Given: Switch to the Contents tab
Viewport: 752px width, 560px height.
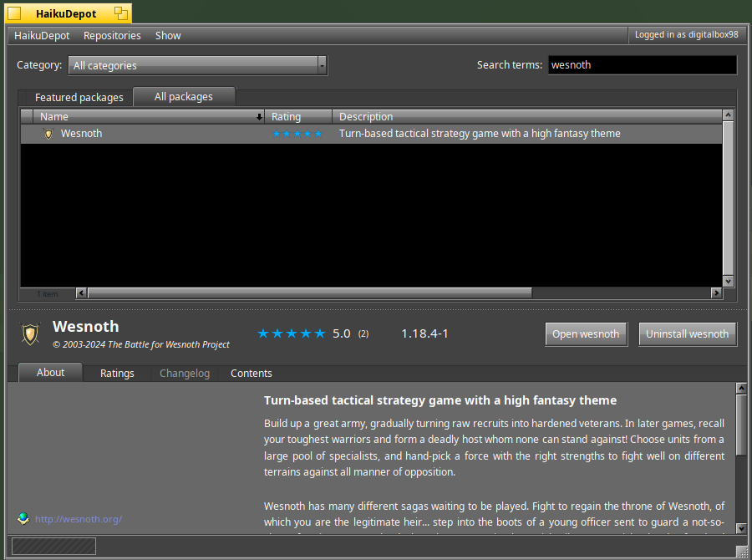Looking at the screenshot, I should click(x=252, y=374).
